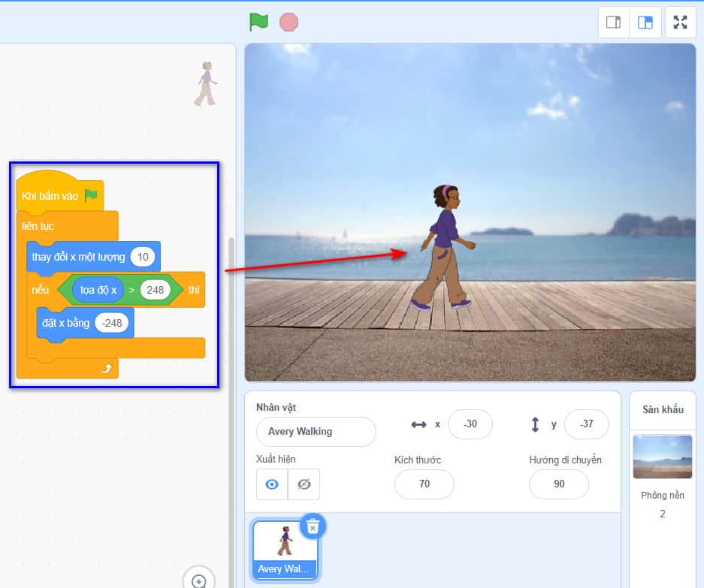Hide the sprite with crossed-eye icon

304,484
